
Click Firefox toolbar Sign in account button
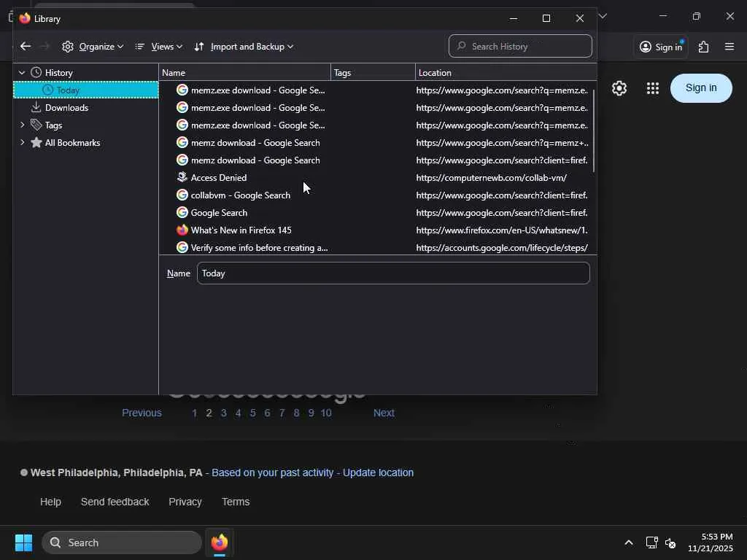(x=661, y=47)
